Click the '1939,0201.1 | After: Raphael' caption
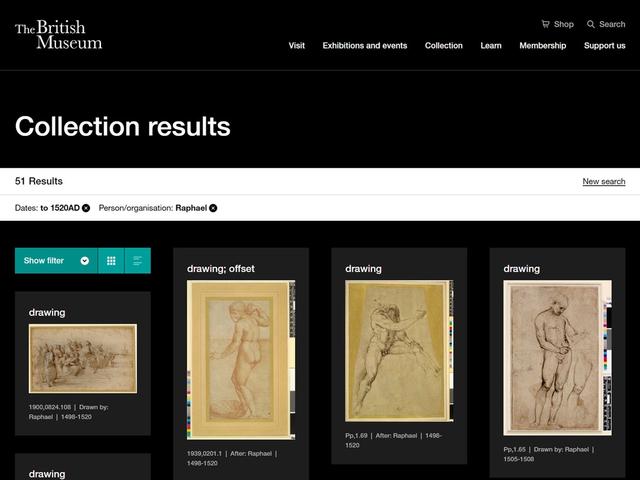Viewport: 640px width, 480px height. click(x=232, y=458)
